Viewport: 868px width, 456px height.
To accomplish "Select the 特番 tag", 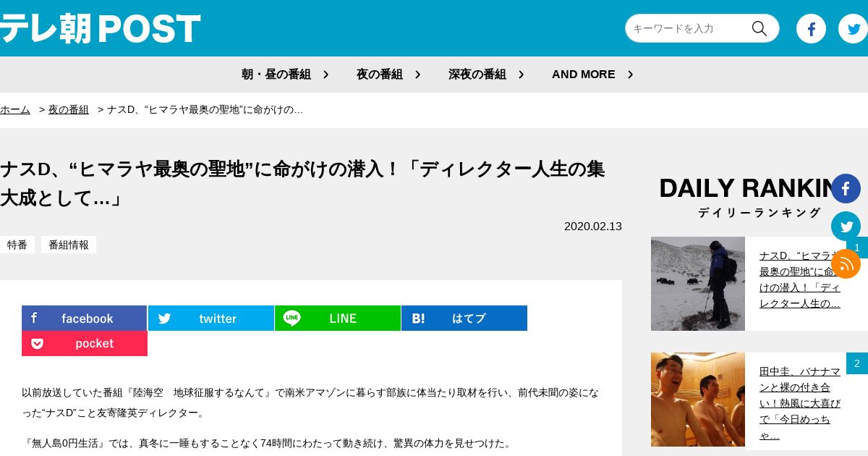I will point(17,245).
